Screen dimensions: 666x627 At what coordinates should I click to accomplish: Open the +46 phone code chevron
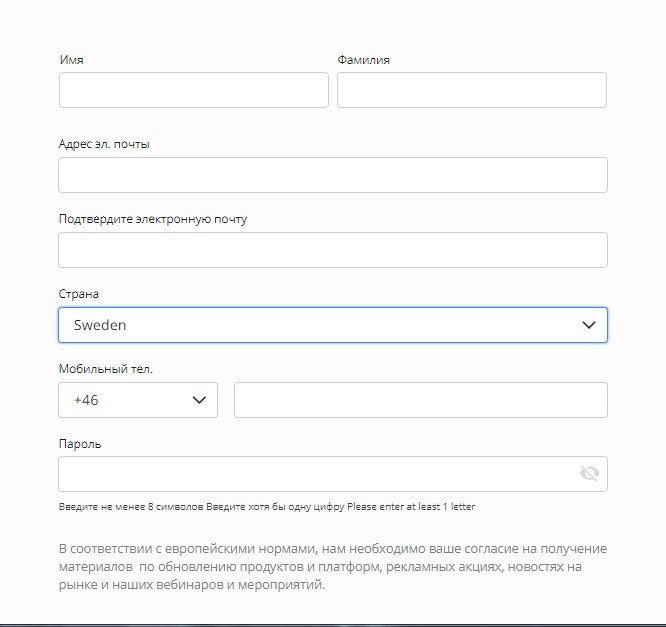click(199, 400)
